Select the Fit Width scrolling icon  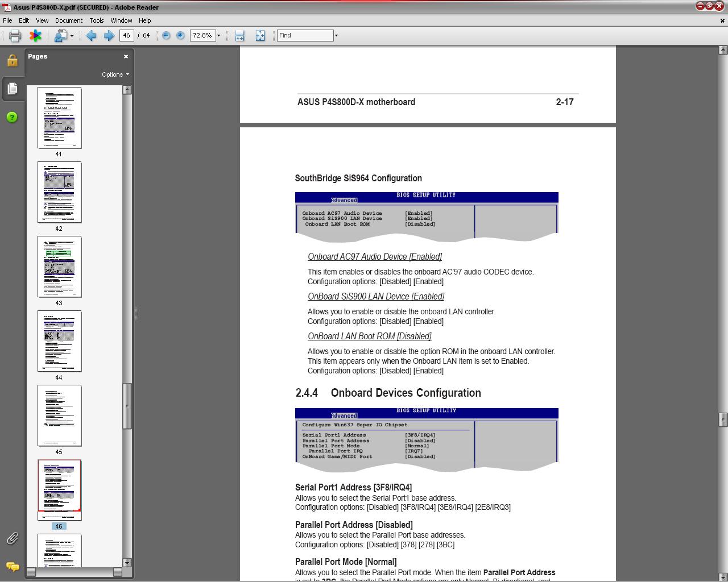(239, 36)
